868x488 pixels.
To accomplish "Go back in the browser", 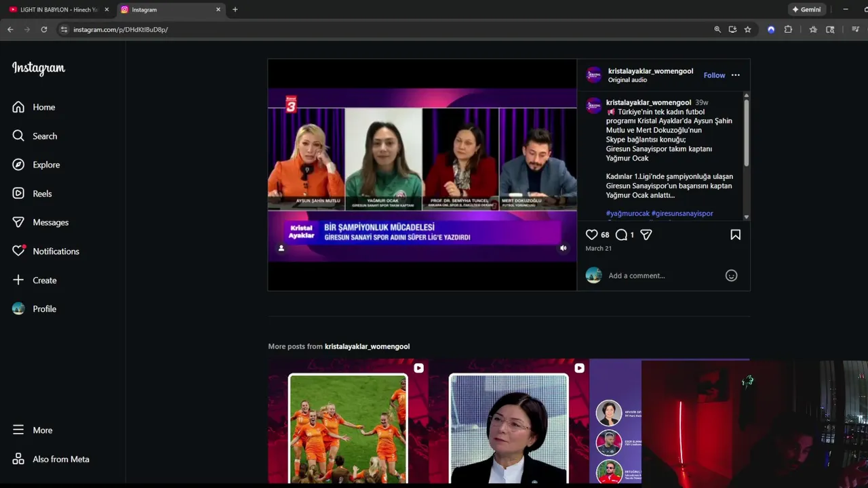I will pos(10,30).
